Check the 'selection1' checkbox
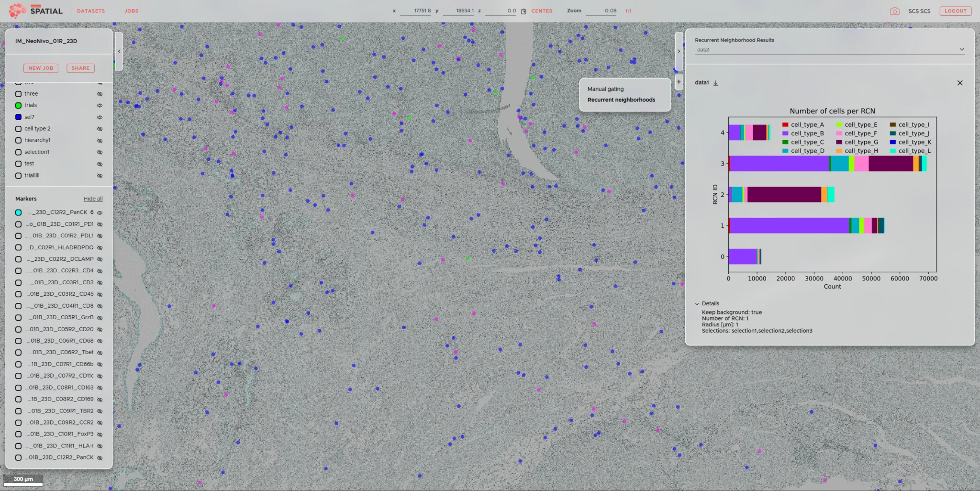The image size is (980, 491). pyautogui.click(x=18, y=152)
